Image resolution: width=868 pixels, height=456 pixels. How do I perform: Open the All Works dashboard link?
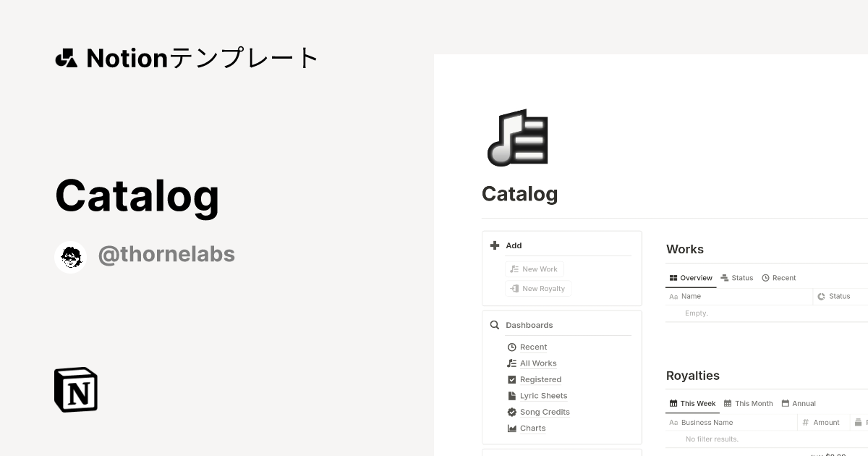coord(538,363)
